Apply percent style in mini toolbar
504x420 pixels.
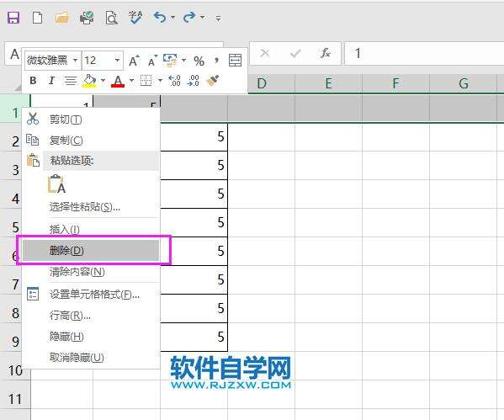tap(199, 61)
